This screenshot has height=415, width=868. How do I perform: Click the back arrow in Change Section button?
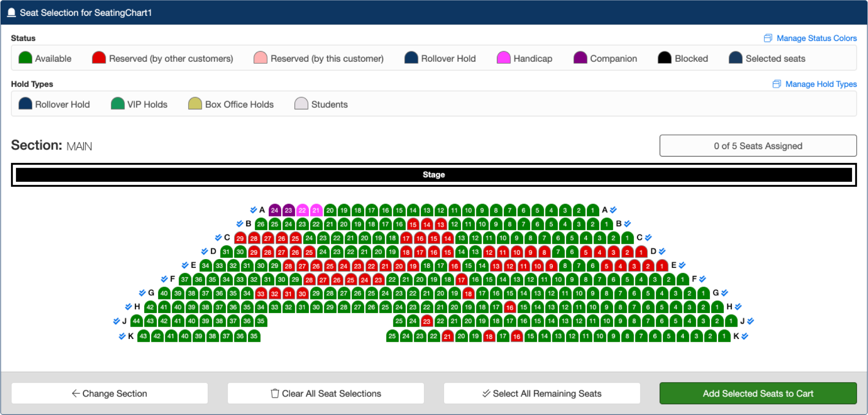(x=75, y=393)
